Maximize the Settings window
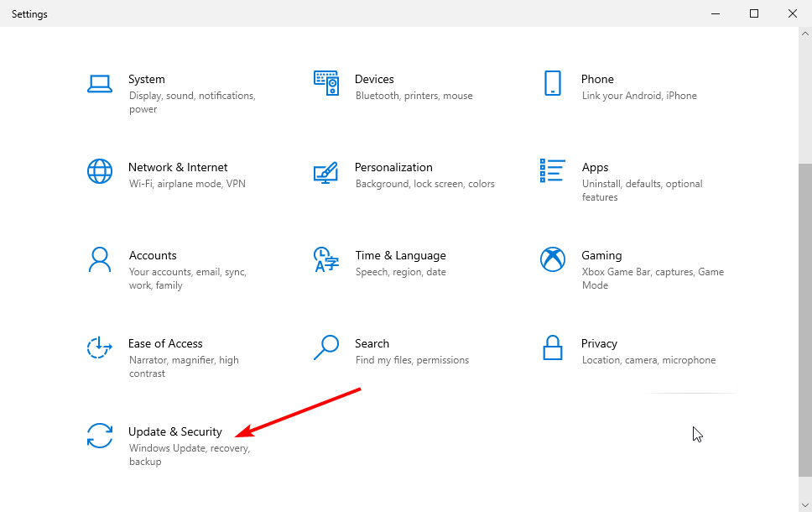Screen dimensions: 812x512 coord(754,13)
